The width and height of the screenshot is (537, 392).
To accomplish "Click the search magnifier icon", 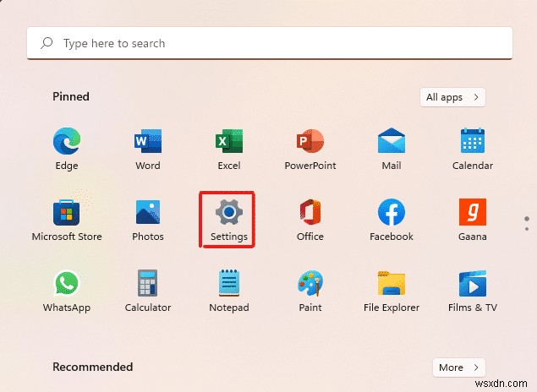I will point(47,43).
